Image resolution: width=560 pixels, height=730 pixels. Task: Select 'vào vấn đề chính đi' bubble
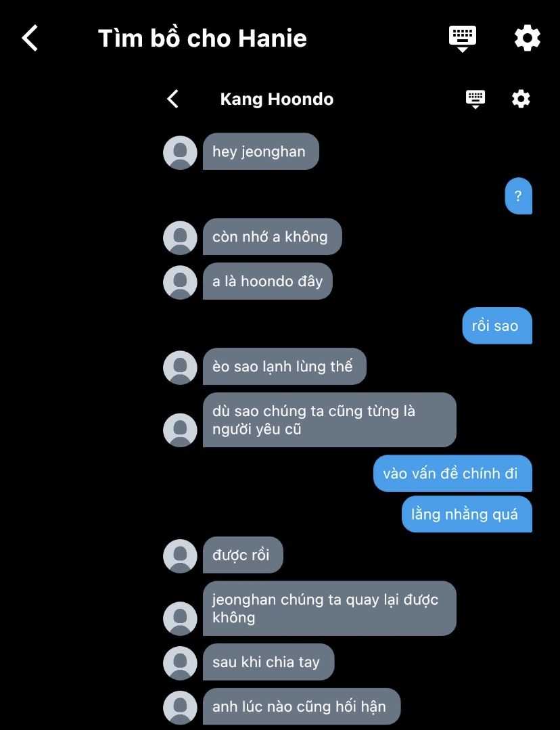click(452, 474)
